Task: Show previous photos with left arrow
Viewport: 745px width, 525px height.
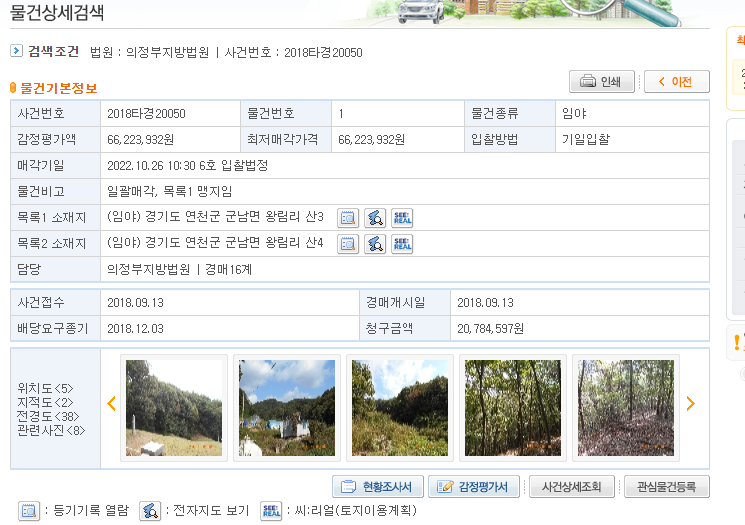Action: [111, 403]
